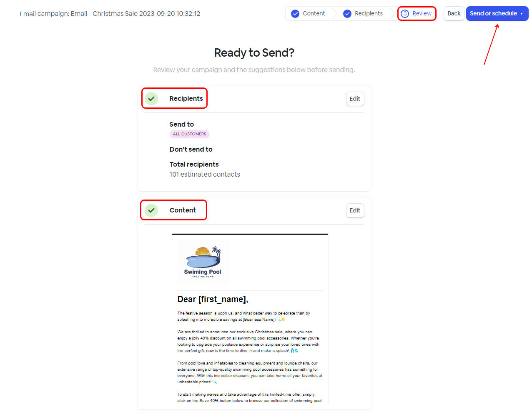Open the Send or schedule dropdown arrow
Image resolution: width=532 pixels, height=417 pixels.
pyautogui.click(x=522, y=14)
